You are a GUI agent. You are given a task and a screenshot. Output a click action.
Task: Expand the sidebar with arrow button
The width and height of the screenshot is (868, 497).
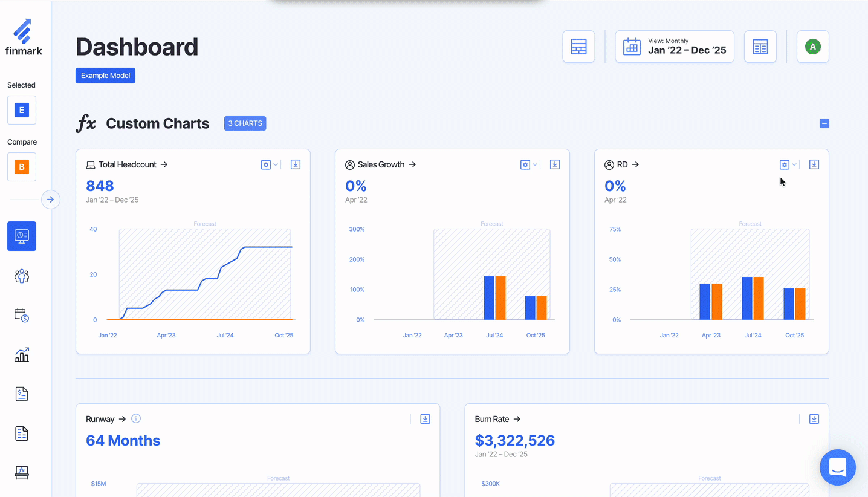point(51,200)
